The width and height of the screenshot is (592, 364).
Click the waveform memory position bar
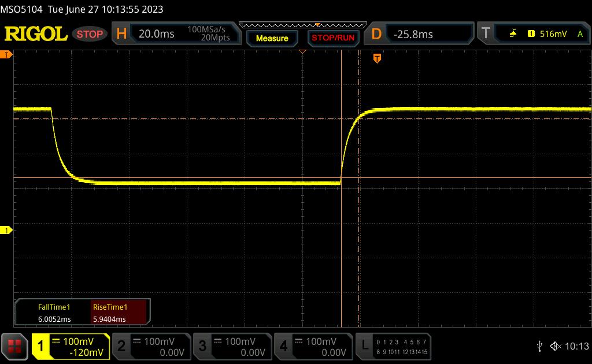302,25
